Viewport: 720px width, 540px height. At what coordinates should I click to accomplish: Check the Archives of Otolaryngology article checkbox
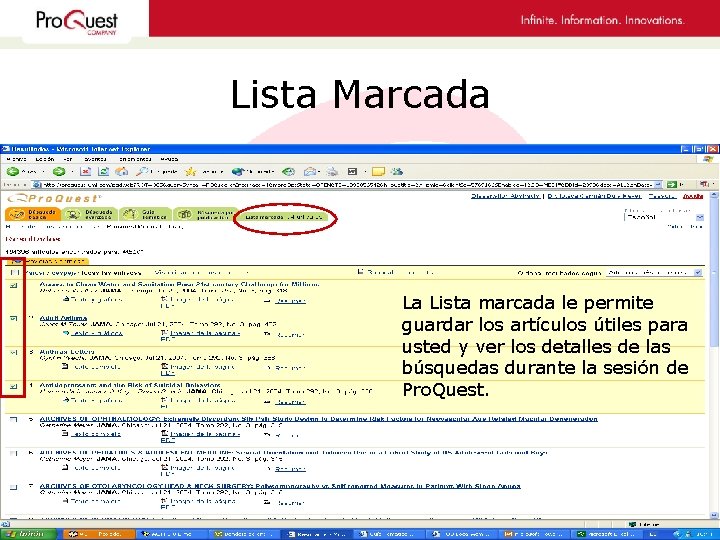(14, 487)
